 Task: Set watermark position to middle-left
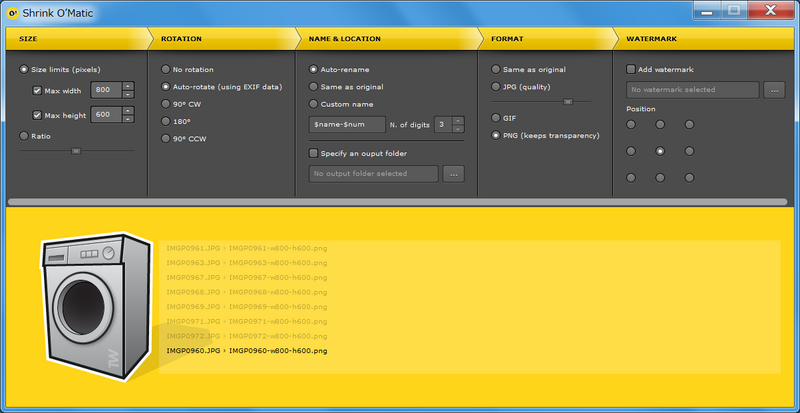pos(631,151)
